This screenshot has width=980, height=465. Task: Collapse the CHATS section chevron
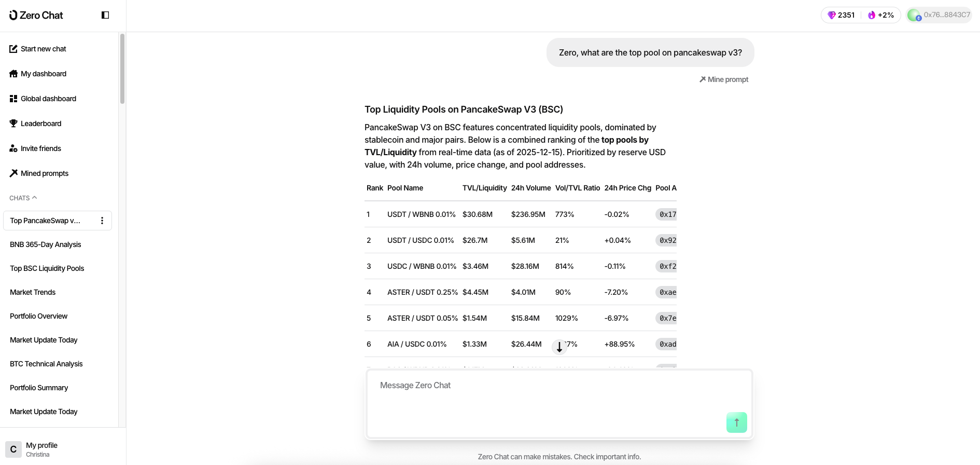click(35, 197)
